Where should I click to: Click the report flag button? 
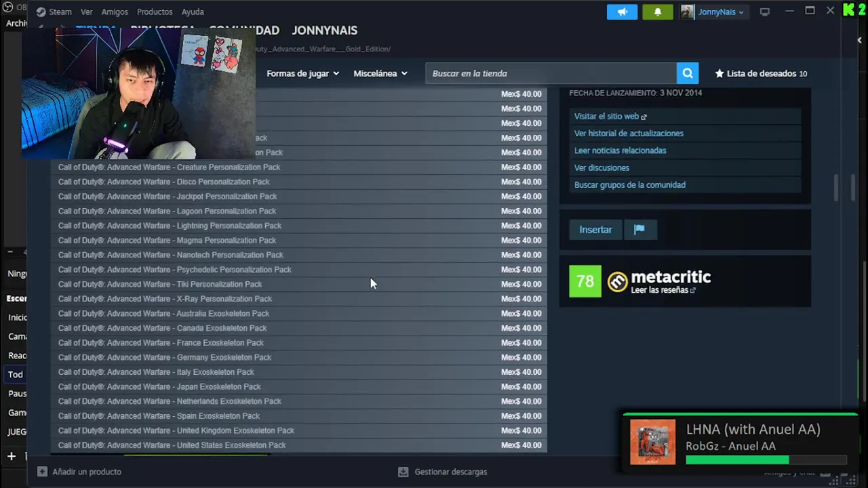pyautogui.click(x=639, y=230)
